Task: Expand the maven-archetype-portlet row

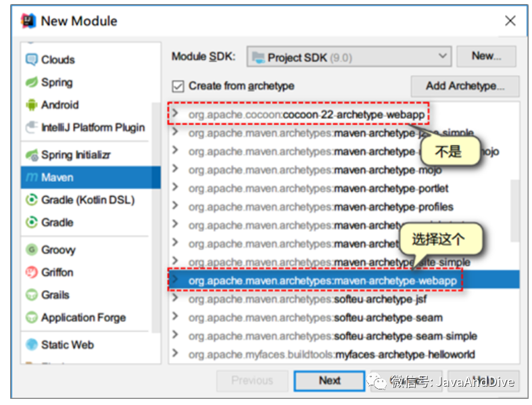Action: pyautogui.click(x=175, y=187)
